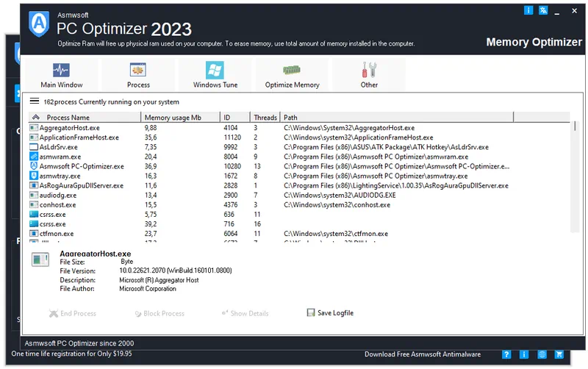Image resolution: width=588 pixels, height=369 pixels.
Task: Click the Asmwsoft PC-Optimizer.exe shield icon
Action: (x=34, y=166)
